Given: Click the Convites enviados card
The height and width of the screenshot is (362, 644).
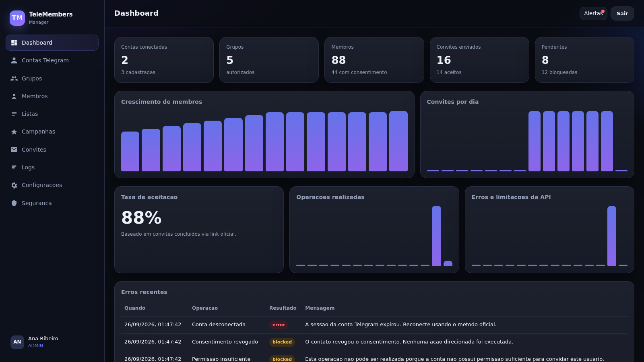Looking at the screenshot, I should [479, 60].
